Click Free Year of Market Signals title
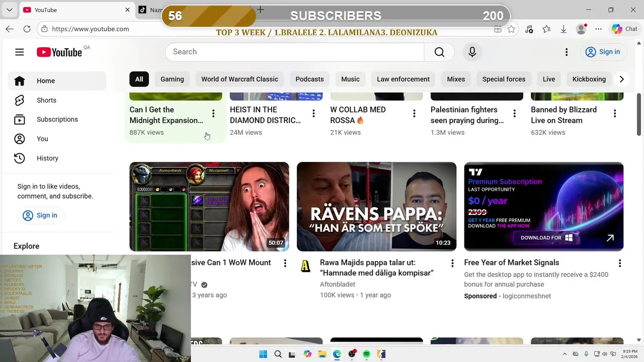The height and width of the screenshot is (362, 644). [512, 262]
